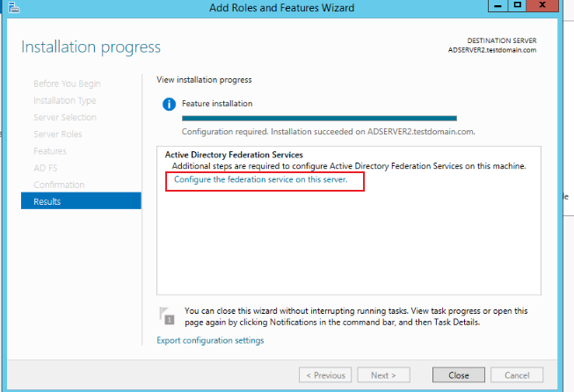
Task: Click the wizard icon in title bar
Action: 13,7
